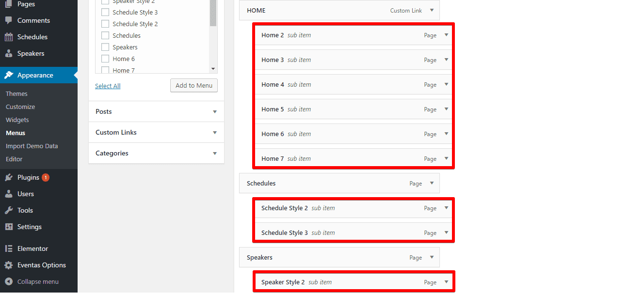
Task: Check the Schedules checkbox
Action: click(105, 35)
